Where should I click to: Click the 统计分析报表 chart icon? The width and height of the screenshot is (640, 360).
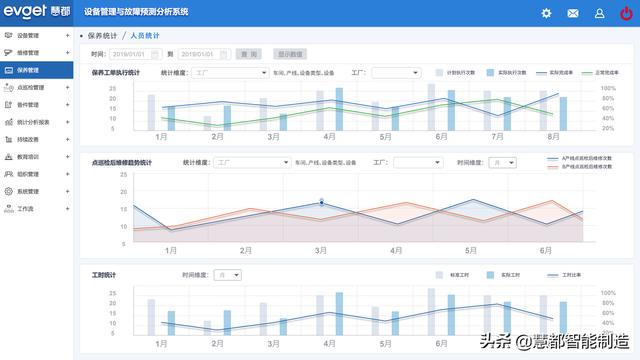[x=9, y=122]
